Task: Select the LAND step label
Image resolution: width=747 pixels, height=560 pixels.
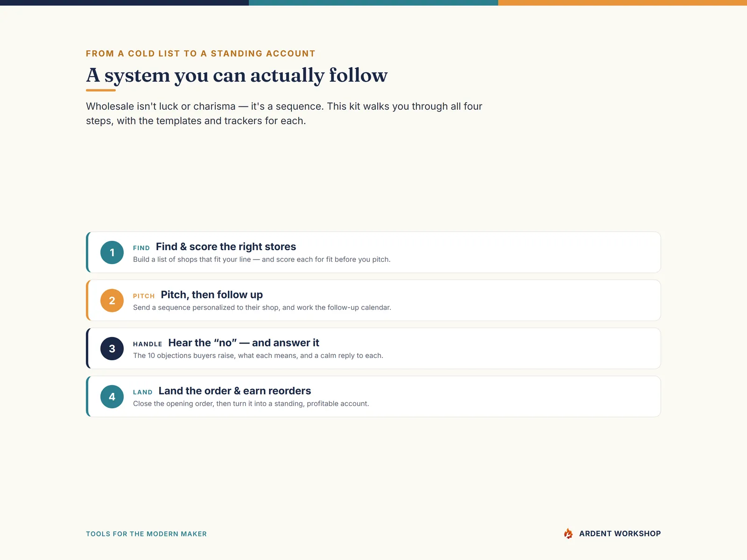Action: coord(143,392)
